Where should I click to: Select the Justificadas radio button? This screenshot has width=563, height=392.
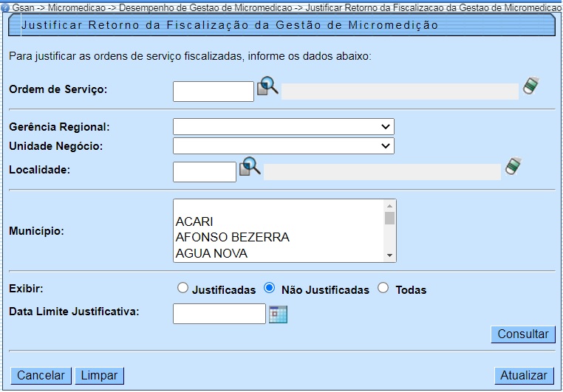182,289
